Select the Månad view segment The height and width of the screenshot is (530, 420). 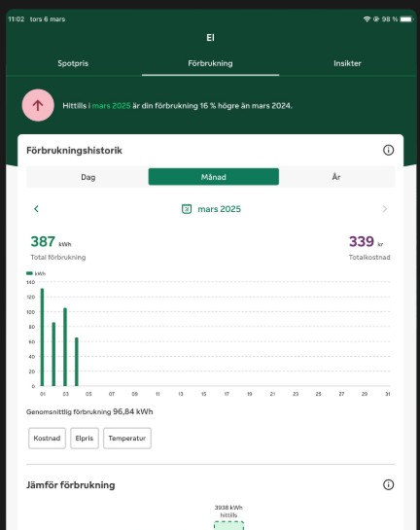(214, 177)
